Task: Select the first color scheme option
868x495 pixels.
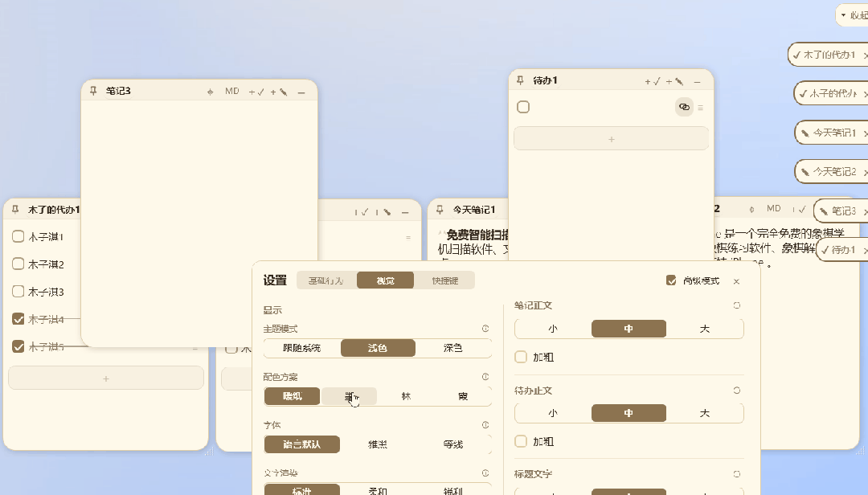Action: click(x=293, y=396)
